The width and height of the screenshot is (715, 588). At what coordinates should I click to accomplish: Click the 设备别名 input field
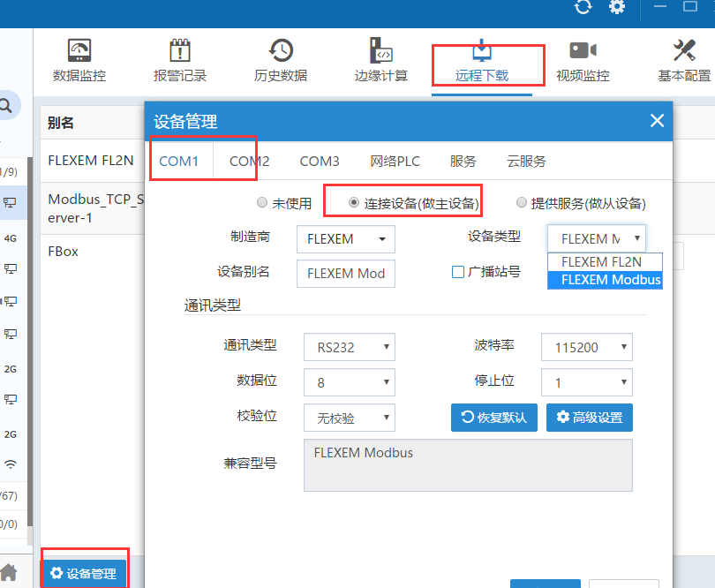[346, 274]
